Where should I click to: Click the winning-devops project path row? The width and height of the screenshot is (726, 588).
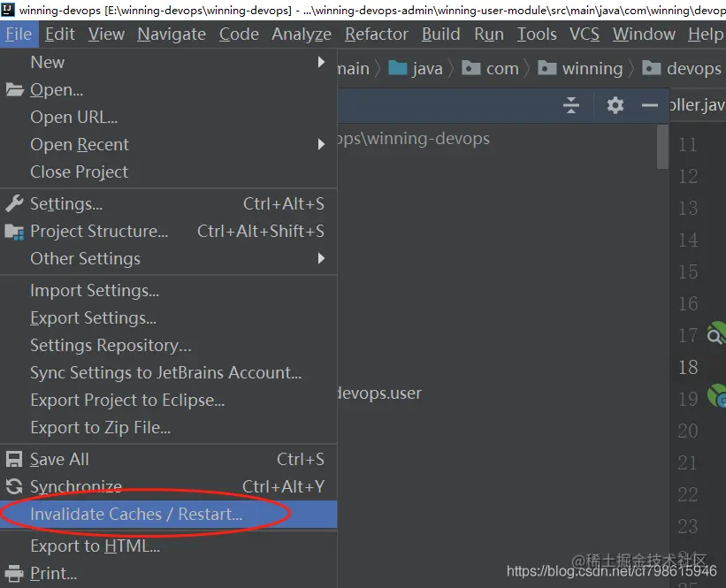coord(414,139)
